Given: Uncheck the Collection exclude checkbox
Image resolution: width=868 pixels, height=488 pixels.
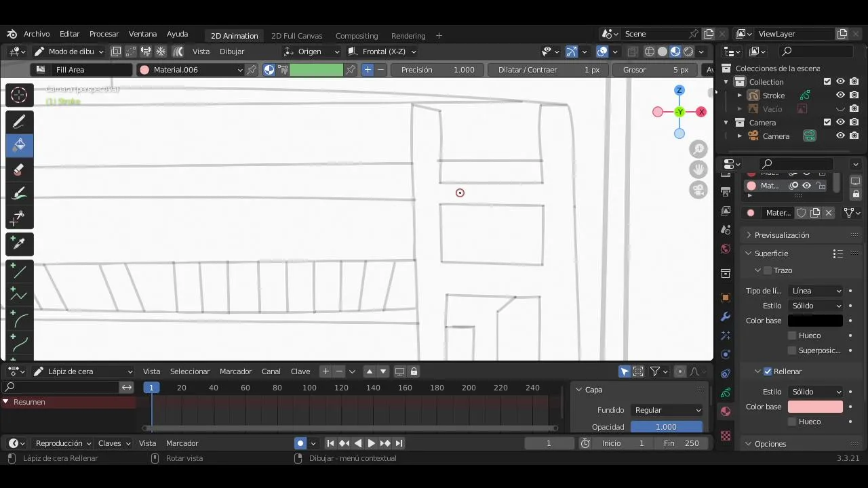Looking at the screenshot, I should (827, 82).
